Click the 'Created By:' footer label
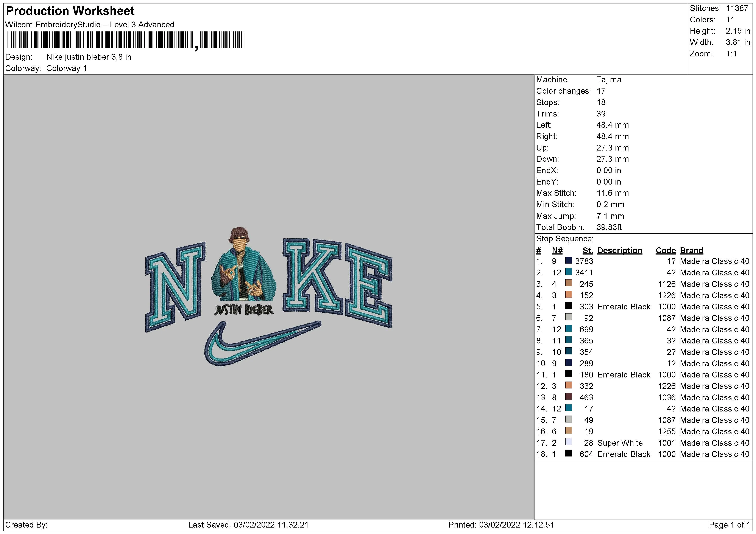 tap(26, 525)
